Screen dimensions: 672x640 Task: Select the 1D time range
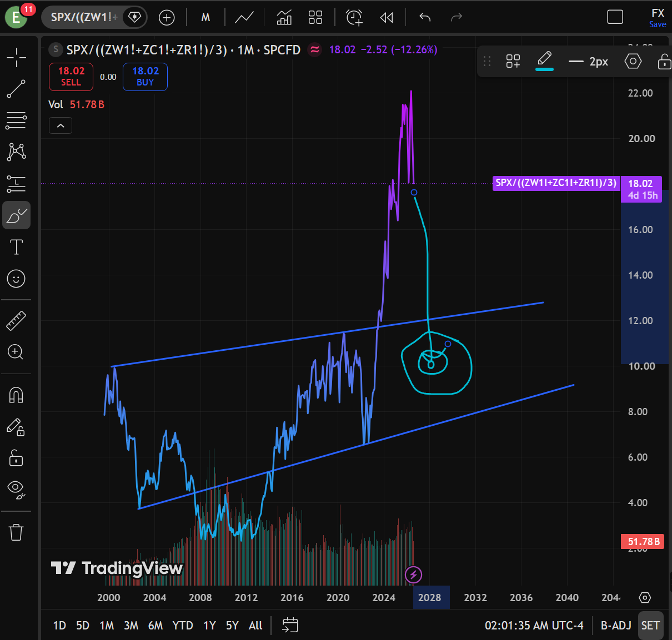click(x=59, y=626)
